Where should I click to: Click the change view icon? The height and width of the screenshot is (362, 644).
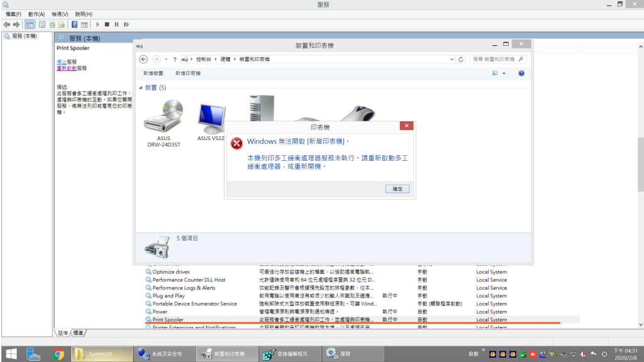[495, 74]
